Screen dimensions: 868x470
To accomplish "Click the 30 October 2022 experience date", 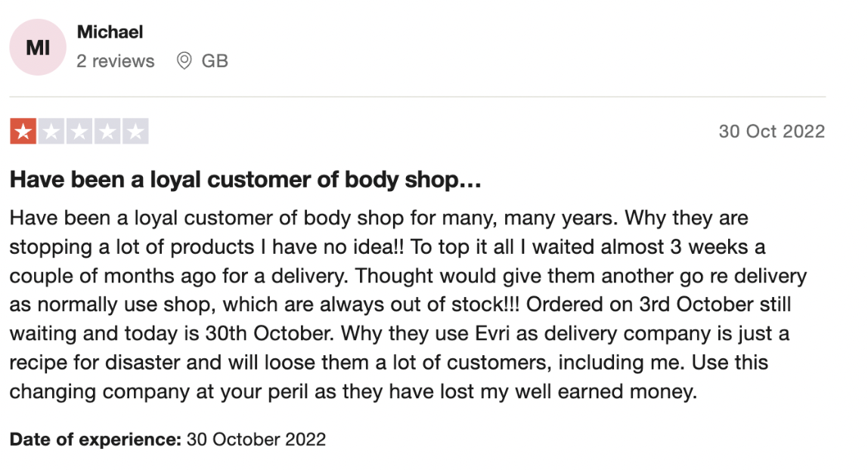I will click(256, 440).
